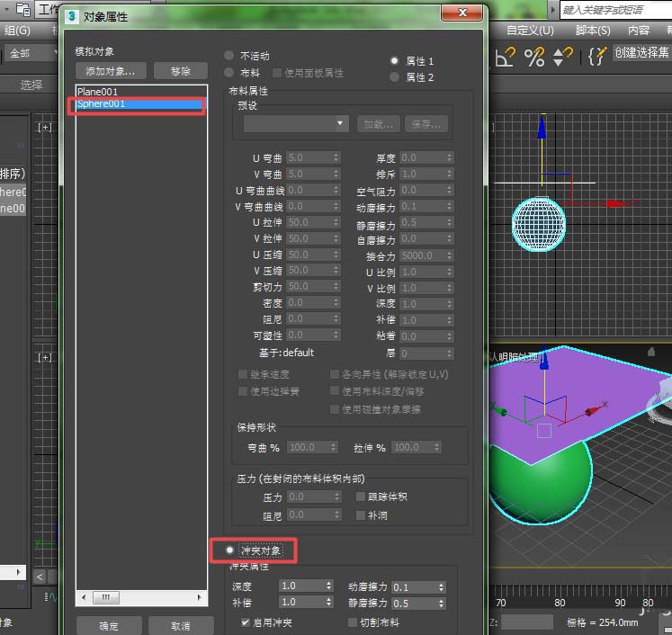This screenshot has height=635, width=672.
Task: Click the blue Z-axis gizmo arrow in top viewport
Action: [542, 127]
